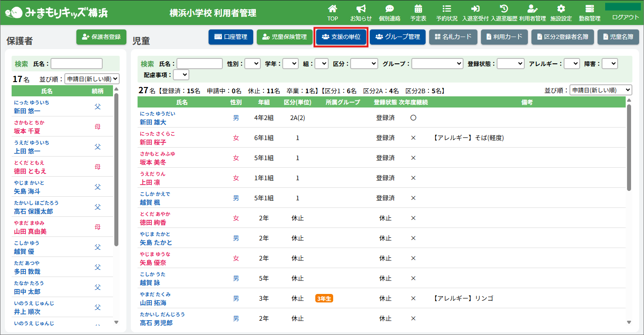Open 施設設定 gear icon
This screenshot has height=335, width=644.
(561, 9)
